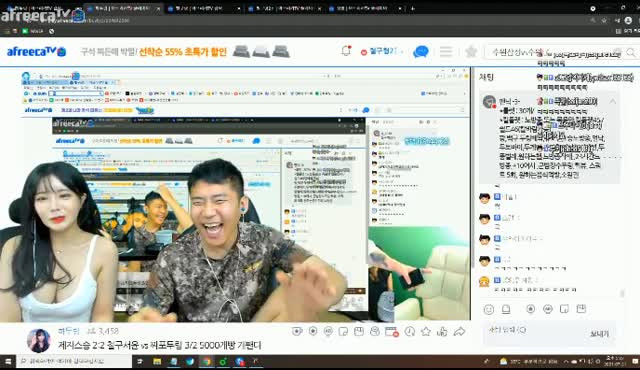Click the chat list scrollbar
Screen dimensions: 640x370
click(x=622, y=293)
